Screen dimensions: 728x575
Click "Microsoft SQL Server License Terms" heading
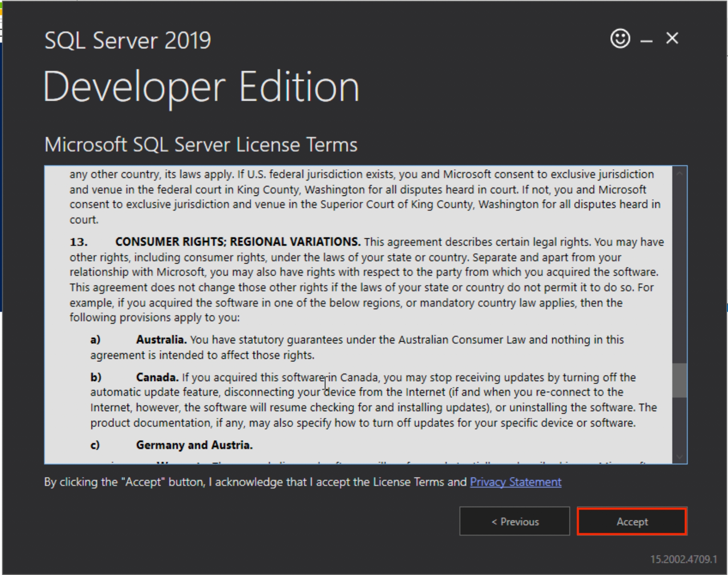pos(201,145)
